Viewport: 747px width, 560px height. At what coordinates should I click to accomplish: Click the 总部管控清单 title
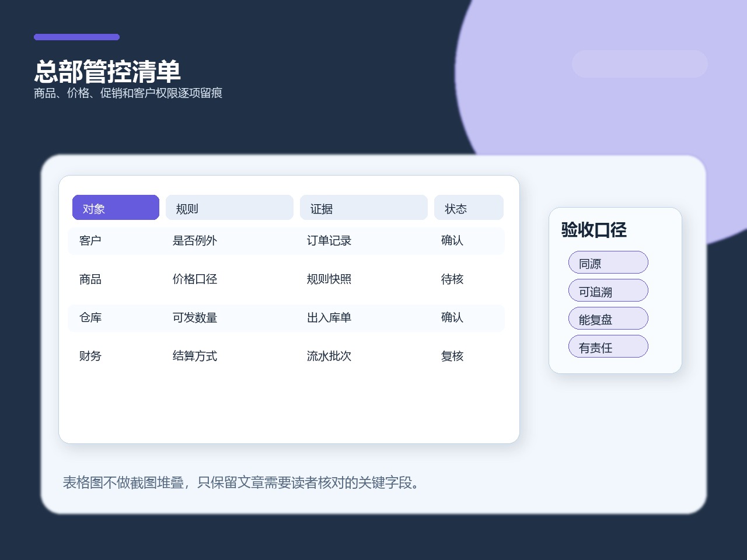pos(107,71)
